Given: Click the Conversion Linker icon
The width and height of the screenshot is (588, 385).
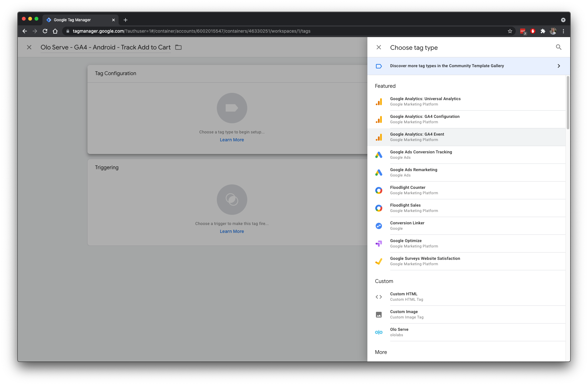Looking at the screenshot, I should 379,226.
